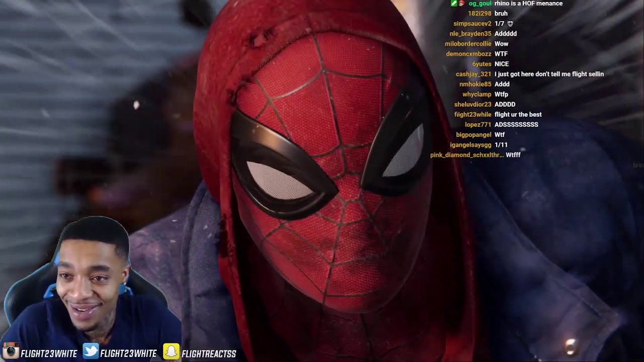The height and width of the screenshot is (362, 644).
Task: Open chat user 182i298
Action: coord(479,14)
